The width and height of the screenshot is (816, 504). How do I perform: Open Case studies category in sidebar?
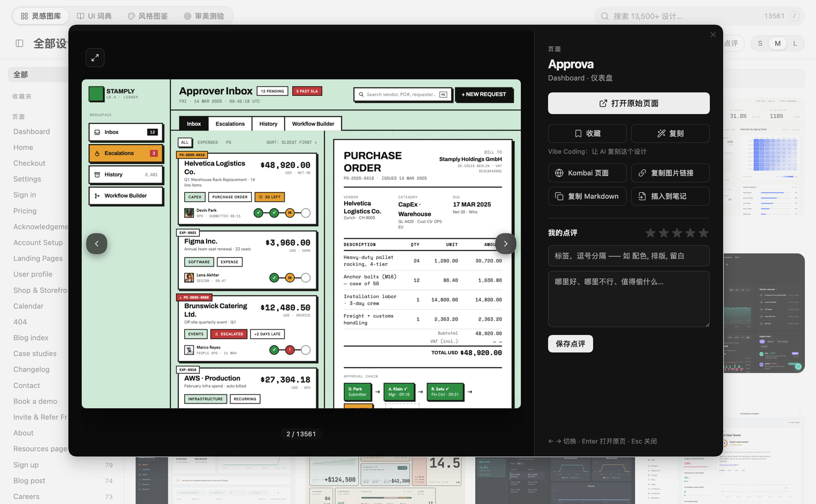click(35, 354)
